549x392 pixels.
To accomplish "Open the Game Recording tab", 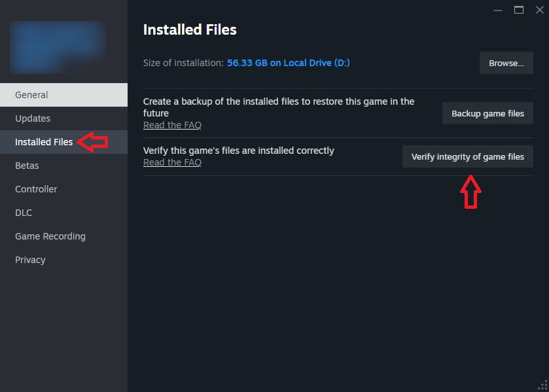I will 50,236.
